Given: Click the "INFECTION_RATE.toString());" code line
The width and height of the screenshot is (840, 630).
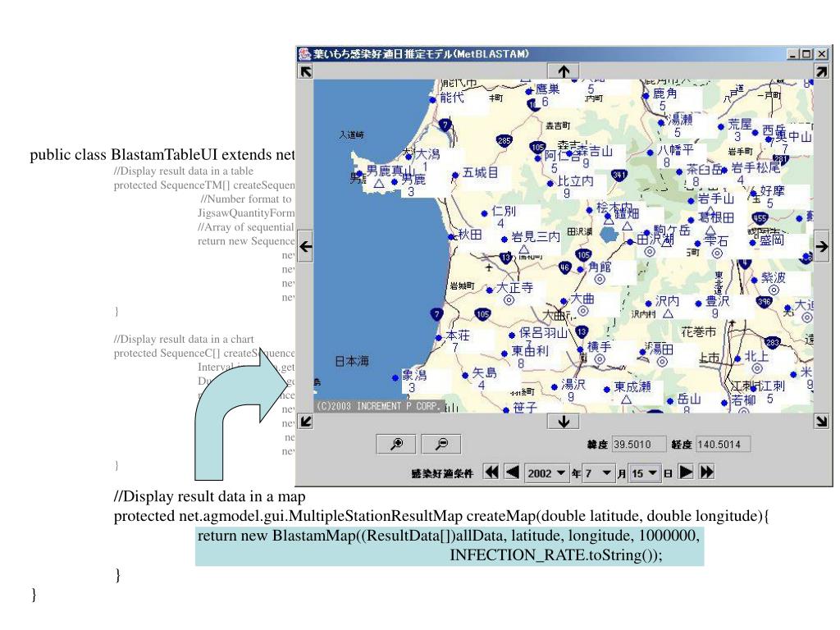Looking at the screenshot, I should pos(555,555).
